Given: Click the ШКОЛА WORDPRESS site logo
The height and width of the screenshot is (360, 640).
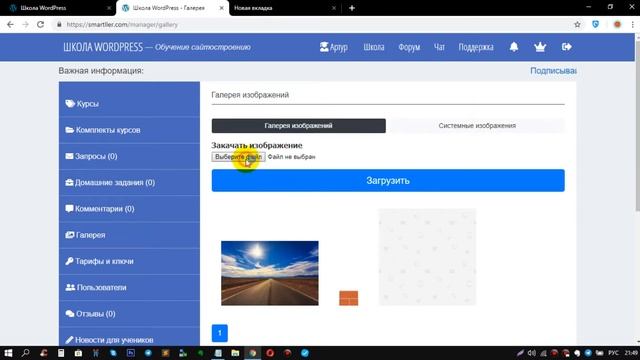Looking at the screenshot, I should 103,47.
